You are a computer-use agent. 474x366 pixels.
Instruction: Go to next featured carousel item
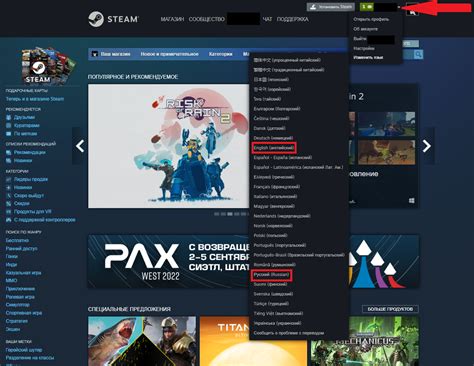click(427, 146)
